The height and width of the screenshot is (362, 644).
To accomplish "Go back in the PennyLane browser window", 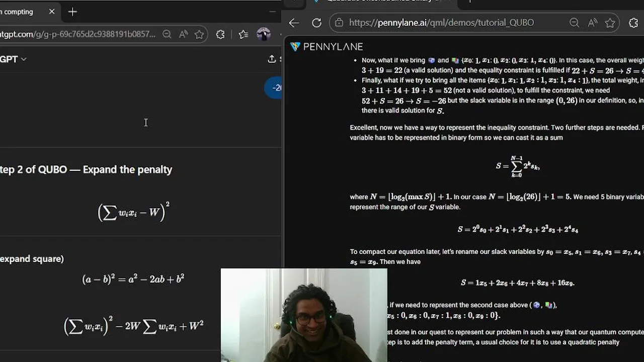I will (x=294, y=23).
